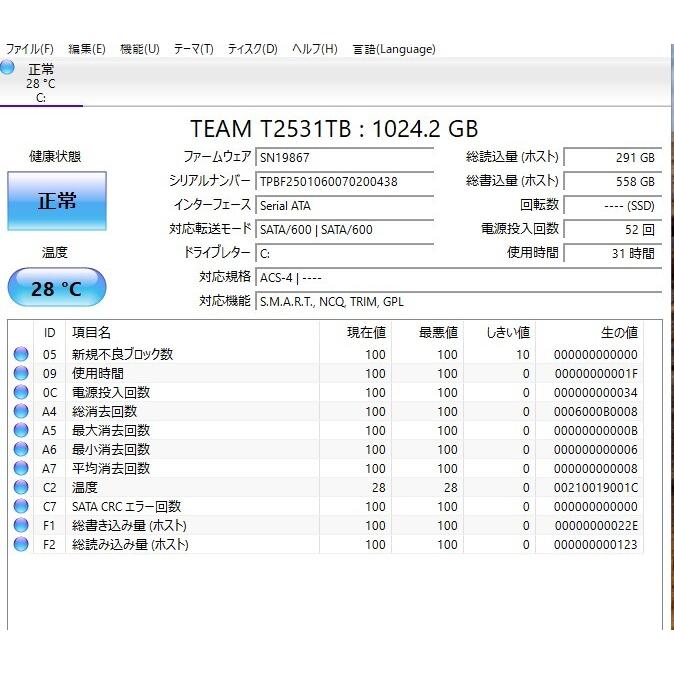674x674 pixels.
Task: Open the テーマ(T) menu
Action: click(193, 49)
